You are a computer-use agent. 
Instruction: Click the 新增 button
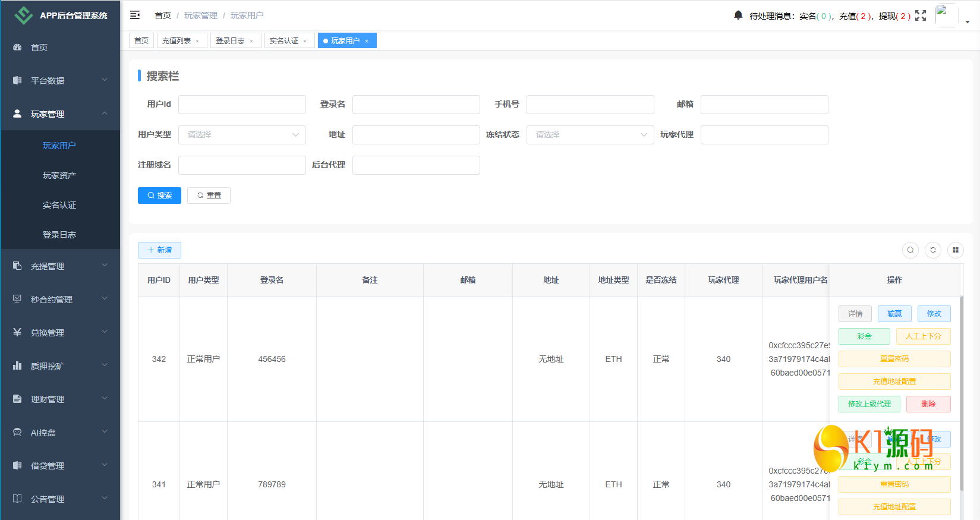point(159,250)
